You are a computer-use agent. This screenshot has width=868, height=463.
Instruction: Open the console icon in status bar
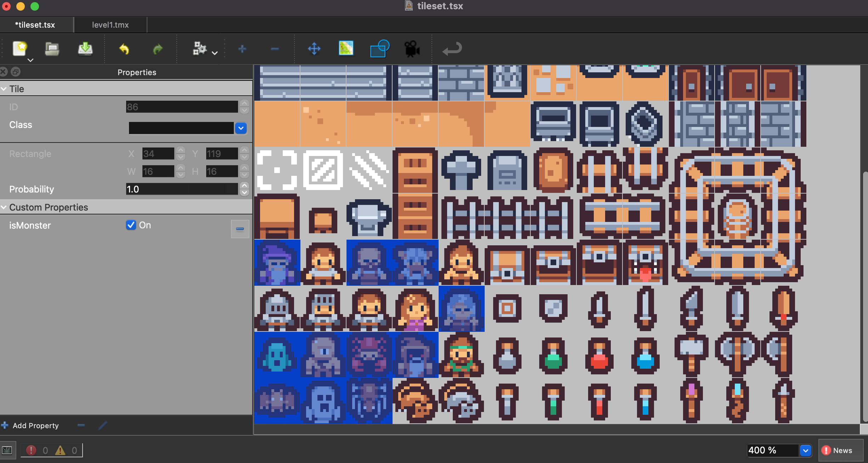(7, 450)
